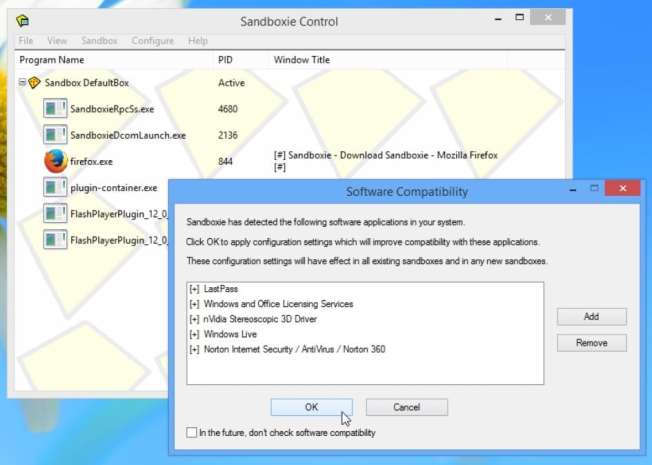Select firefox.exe process name
652x465 pixels.
click(x=91, y=161)
